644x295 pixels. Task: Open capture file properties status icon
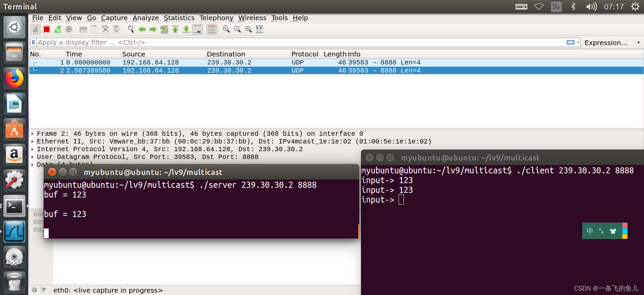pyautogui.click(x=43, y=290)
